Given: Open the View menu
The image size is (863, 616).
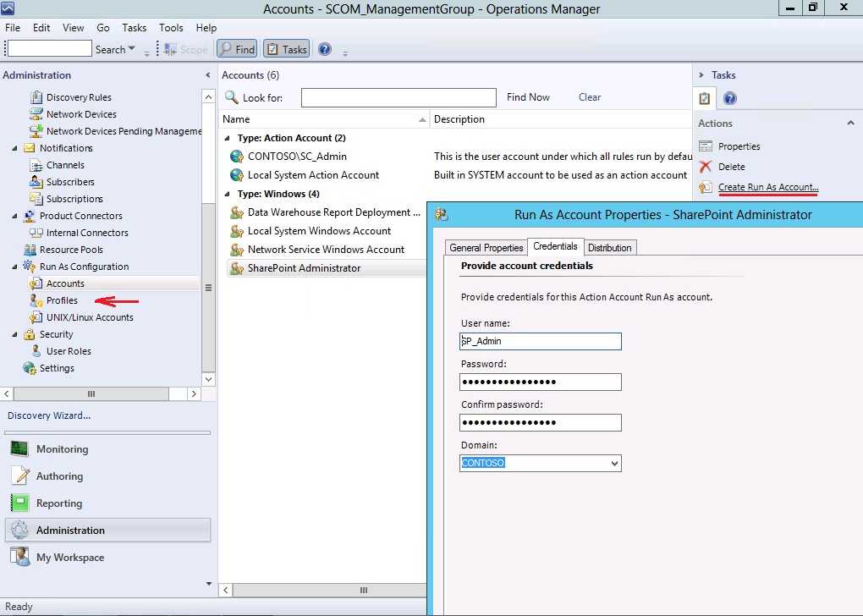Looking at the screenshot, I should [74, 28].
